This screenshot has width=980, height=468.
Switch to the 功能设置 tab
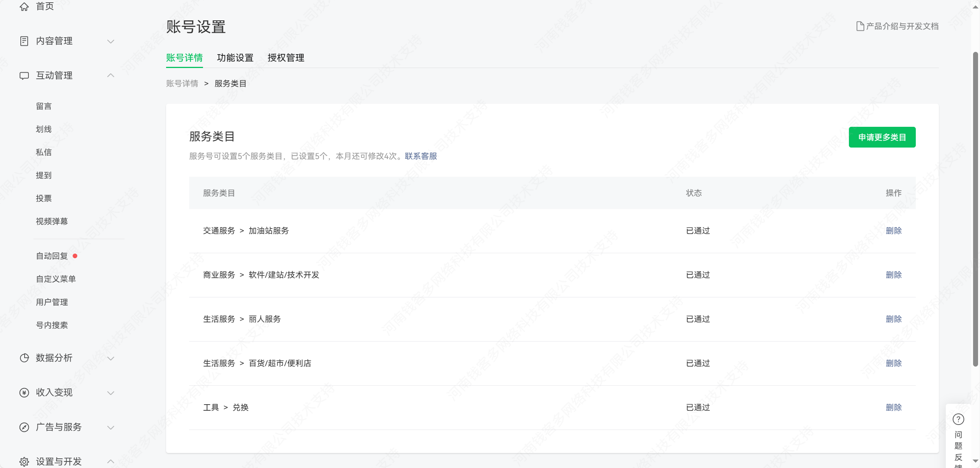235,58
